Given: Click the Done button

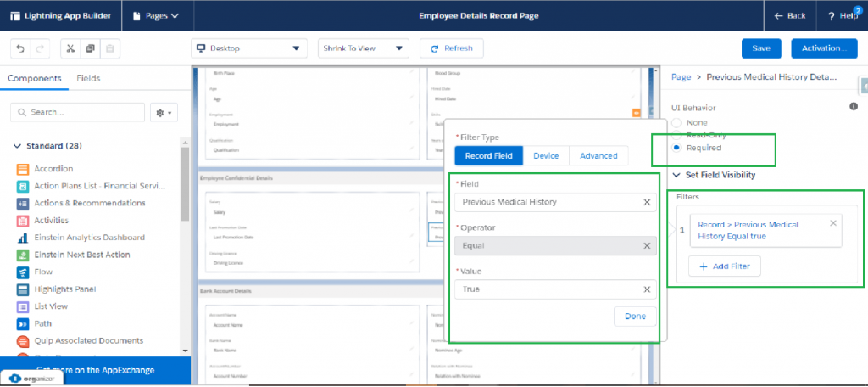Looking at the screenshot, I should [x=635, y=317].
